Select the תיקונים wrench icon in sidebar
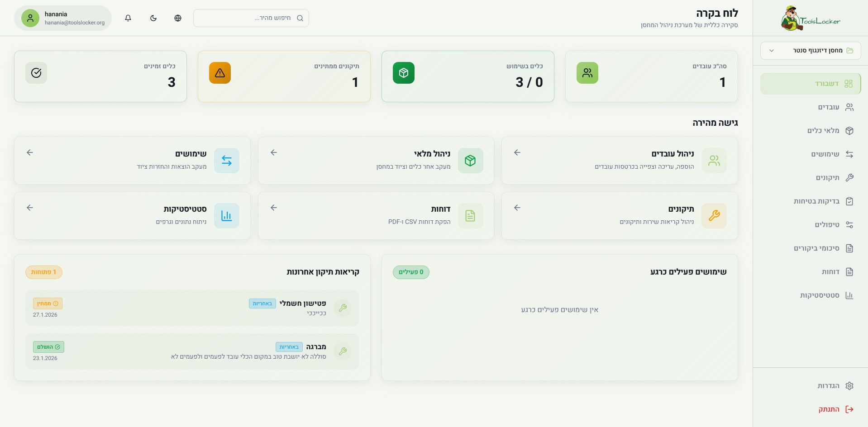The width and height of the screenshot is (868, 427). [x=849, y=178]
